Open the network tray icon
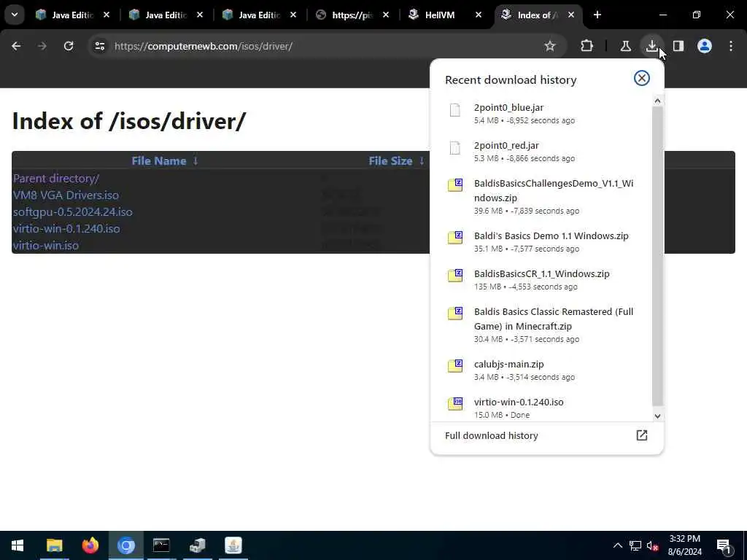Image resolution: width=747 pixels, height=560 pixels. click(x=635, y=545)
